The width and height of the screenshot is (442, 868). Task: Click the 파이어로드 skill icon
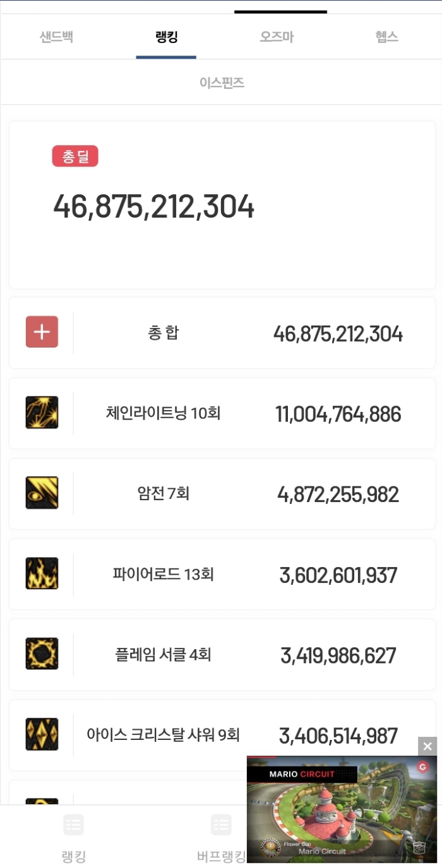point(42,573)
